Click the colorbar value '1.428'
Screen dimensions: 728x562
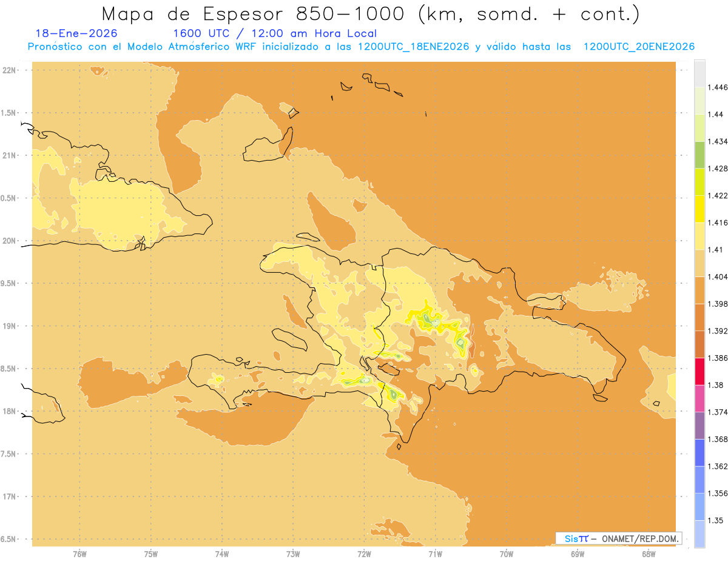718,169
